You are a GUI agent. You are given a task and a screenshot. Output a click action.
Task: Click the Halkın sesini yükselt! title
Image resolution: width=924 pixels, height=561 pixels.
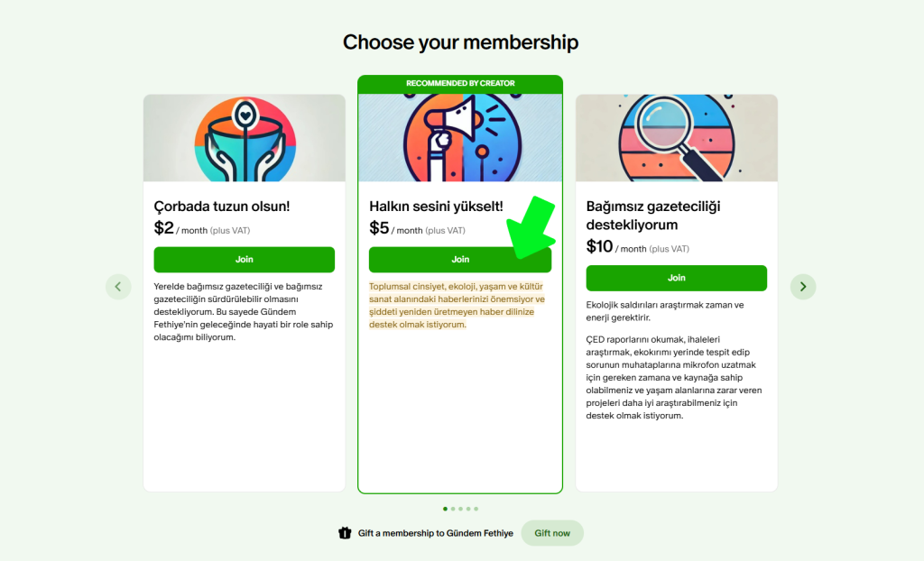coord(436,207)
